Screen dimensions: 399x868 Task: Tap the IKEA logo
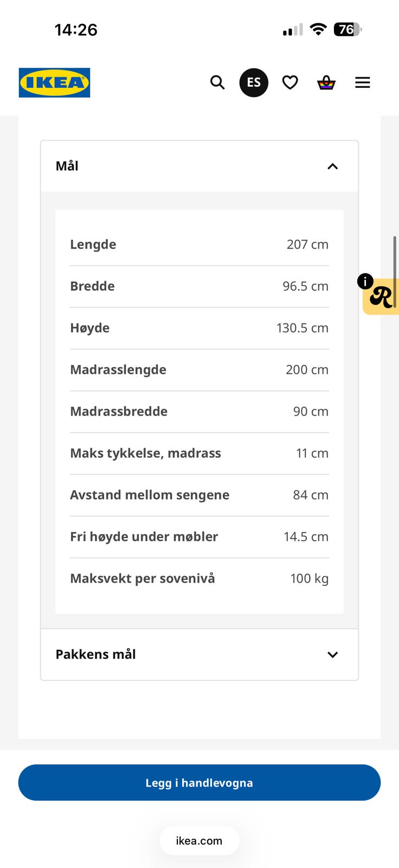(x=54, y=82)
